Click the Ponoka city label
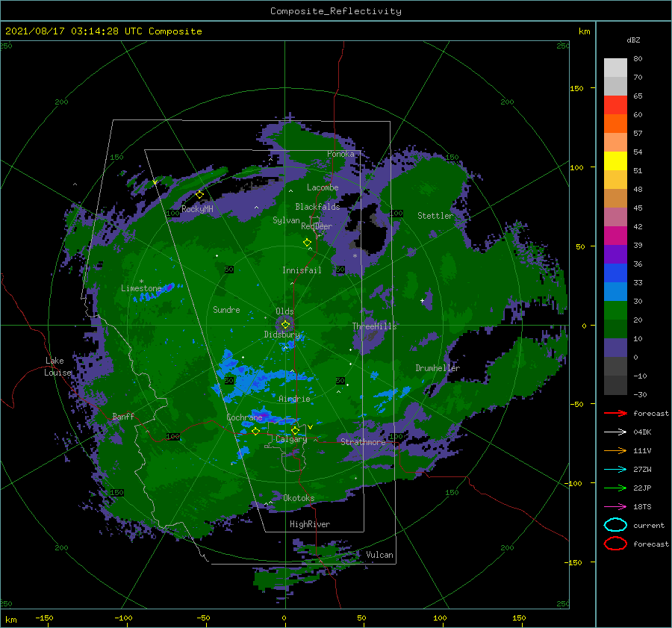This screenshot has height=628, width=672. click(340, 154)
